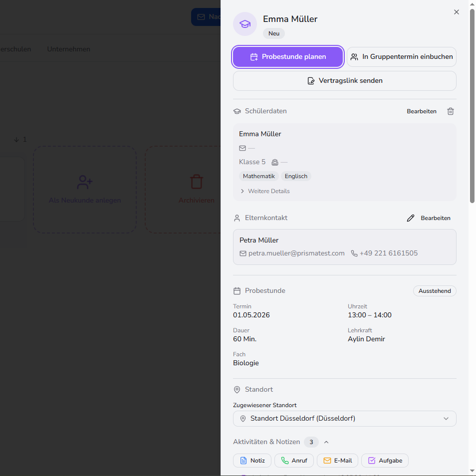
Task: Click scrollbar down arrow
Action: 472,472
